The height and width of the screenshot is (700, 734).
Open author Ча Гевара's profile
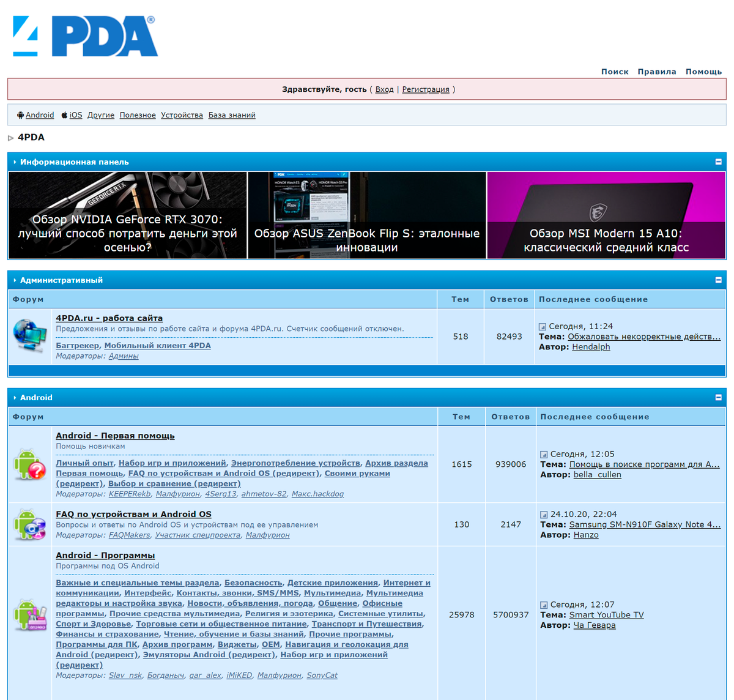click(595, 625)
